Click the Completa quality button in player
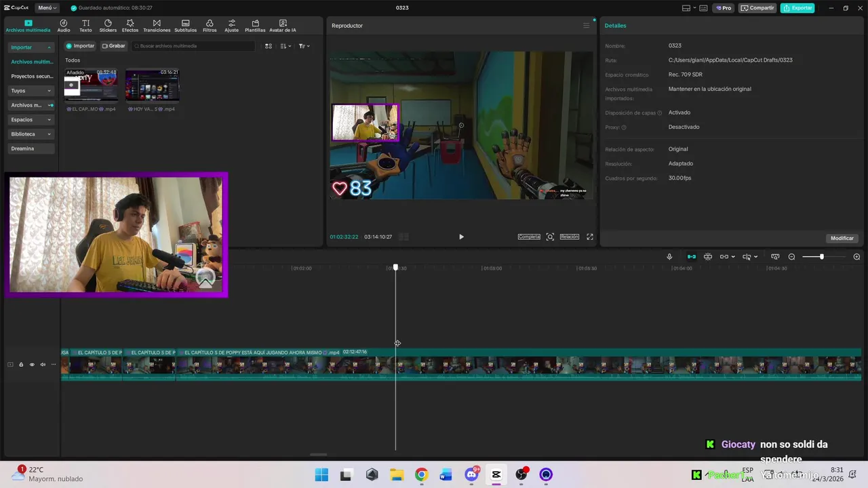Screen dimensions: 868x488 [x=529, y=237]
